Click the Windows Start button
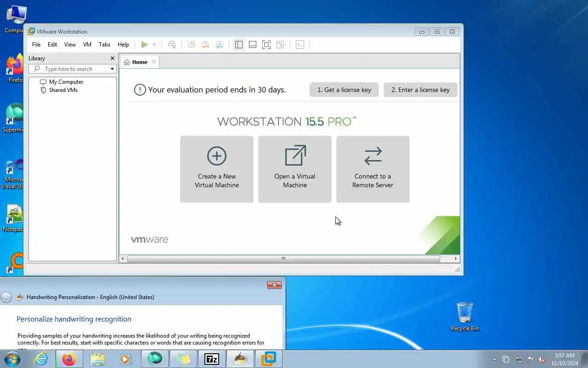 tap(12, 359)
